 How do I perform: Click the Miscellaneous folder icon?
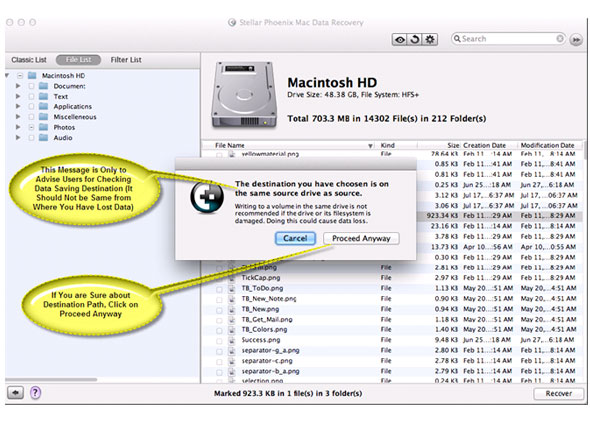click(x=44, y=117)
